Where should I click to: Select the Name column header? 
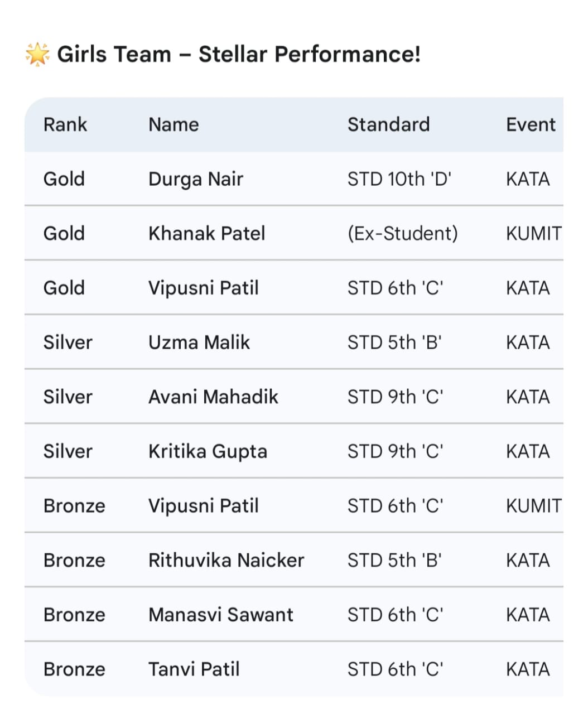pyautogui.click(x=173, y=124)
